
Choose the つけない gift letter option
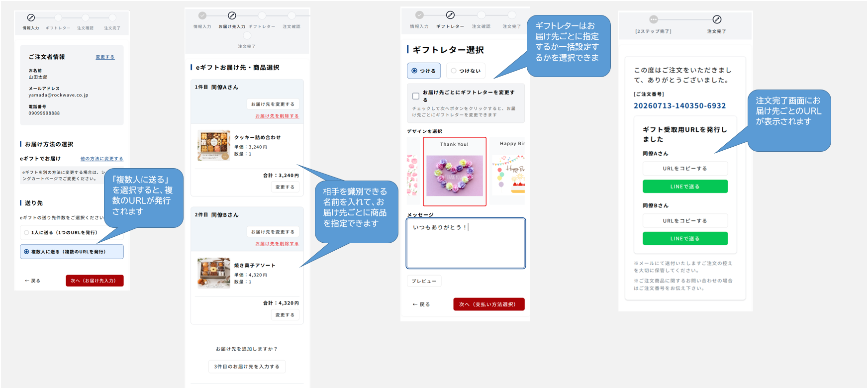coord(466,71)
